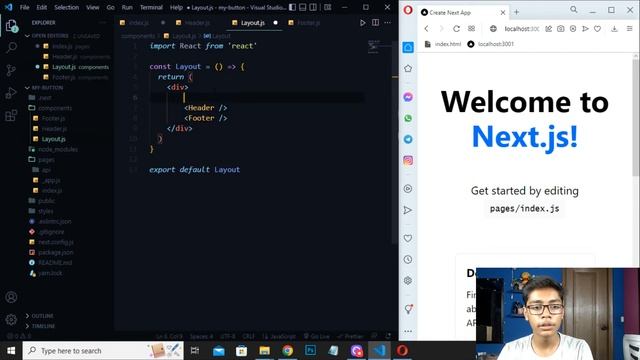Screen dimensions: 640x360
Task: Open Photoshop from the taskbar
Action: (310, 351)
